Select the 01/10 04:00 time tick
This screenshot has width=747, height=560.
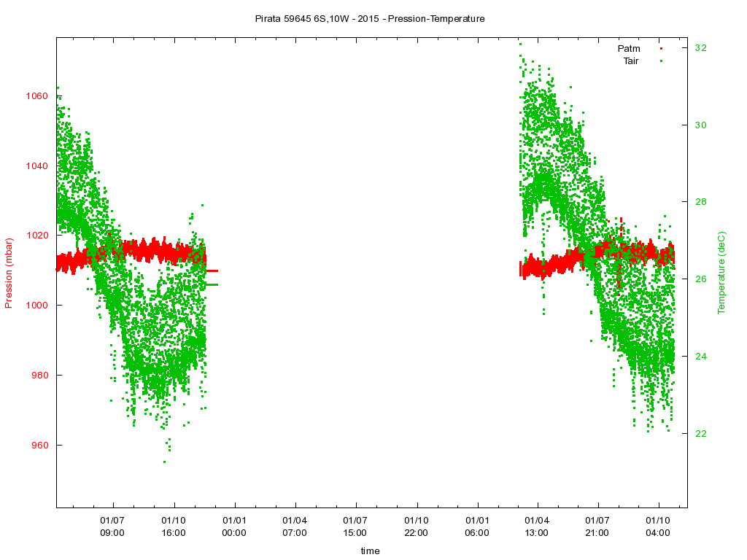[659, 527]
